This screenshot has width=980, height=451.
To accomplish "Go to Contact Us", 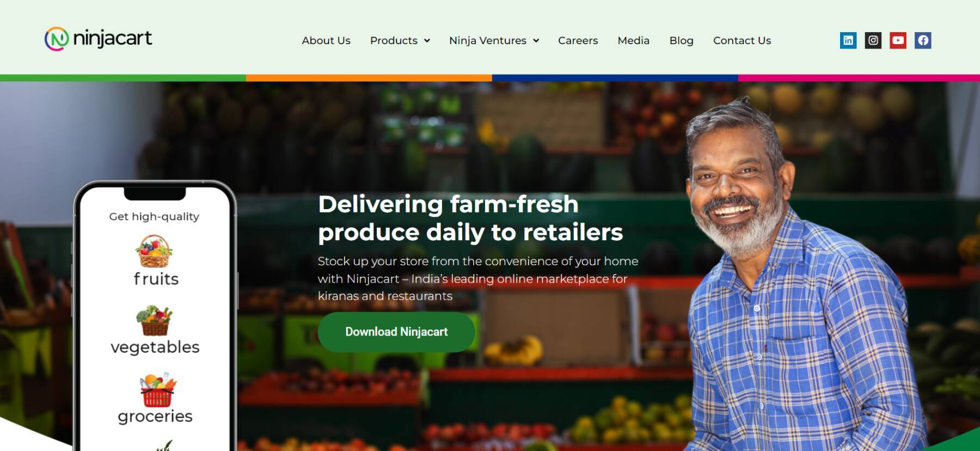I will click(742, 41).
